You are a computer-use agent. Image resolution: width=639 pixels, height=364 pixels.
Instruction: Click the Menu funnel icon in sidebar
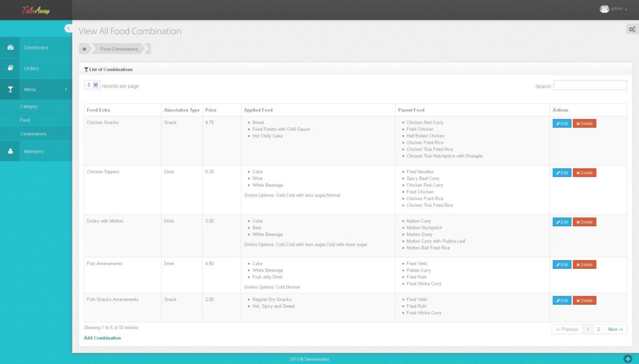point(9,89)
